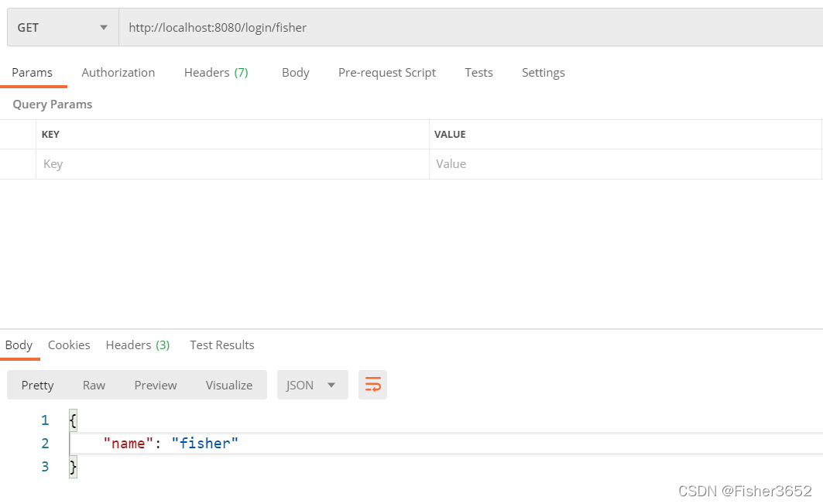823x504 pixels.
Task: Open the JSON format dropdown
Action: (312, 385)
